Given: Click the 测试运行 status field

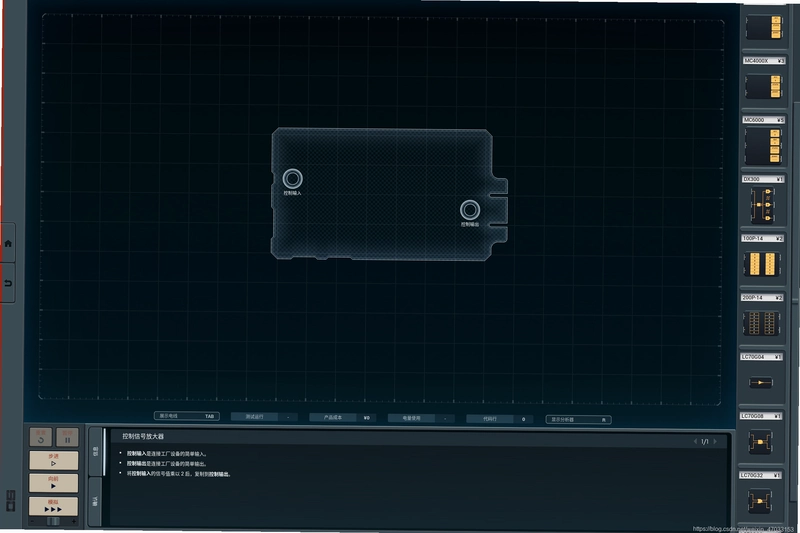Looking at the screenshot, I should tap(264, 417).
